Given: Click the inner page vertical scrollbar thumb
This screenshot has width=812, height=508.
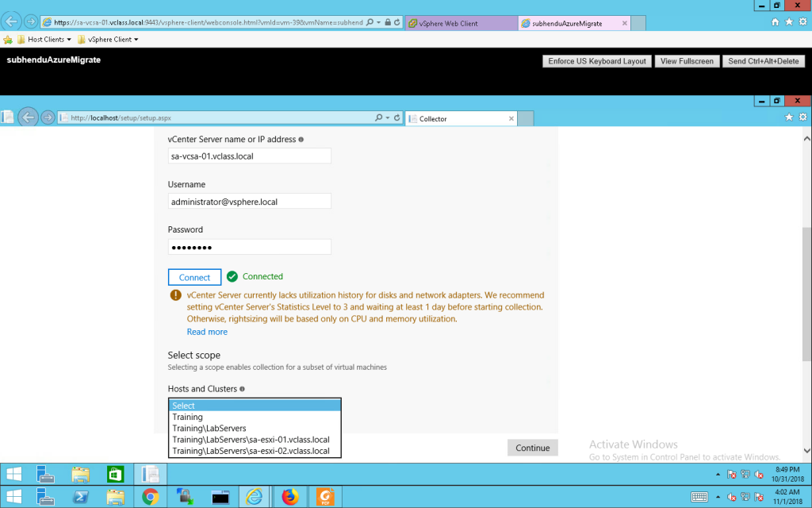Looking at the screenshot, I should click(x=806, y=294).
